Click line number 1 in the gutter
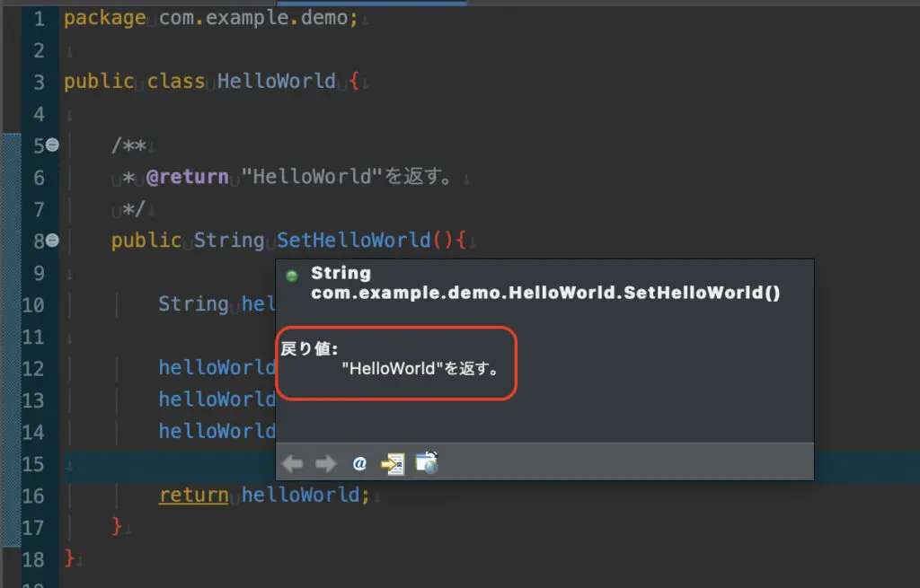920x588 pixels. pos(40,19)
